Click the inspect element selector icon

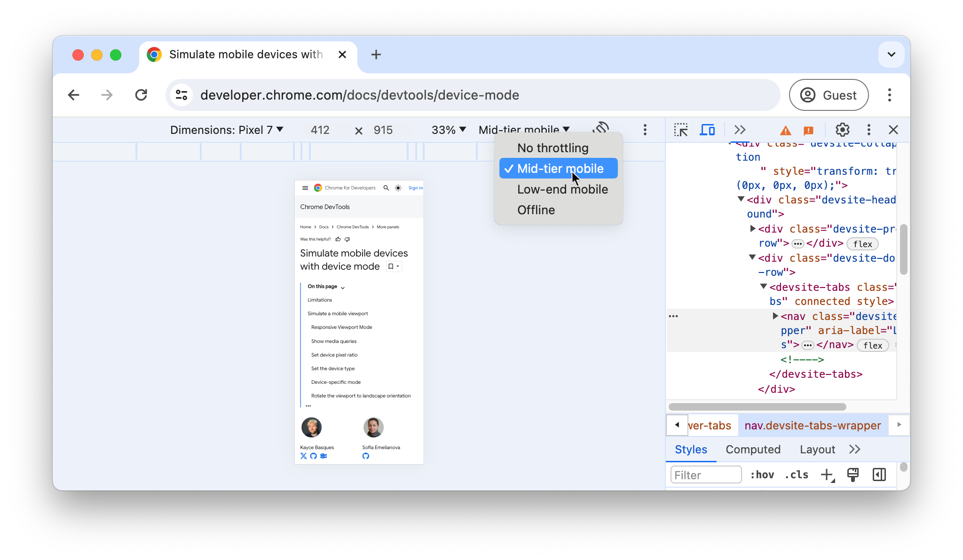point(680,130)
